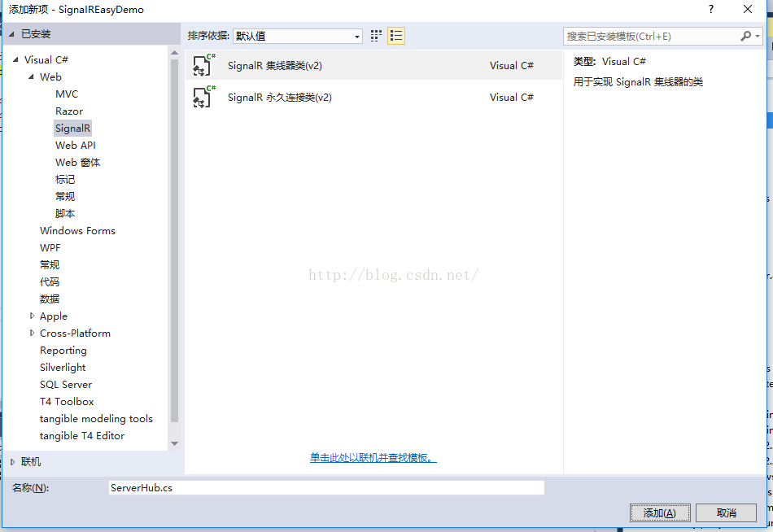Click the search magnifier icon
773x532 pixels.
point(746,36)
